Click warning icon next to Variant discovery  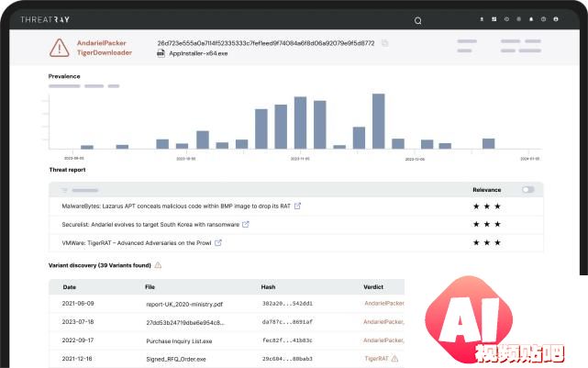(x=158, y=265)
